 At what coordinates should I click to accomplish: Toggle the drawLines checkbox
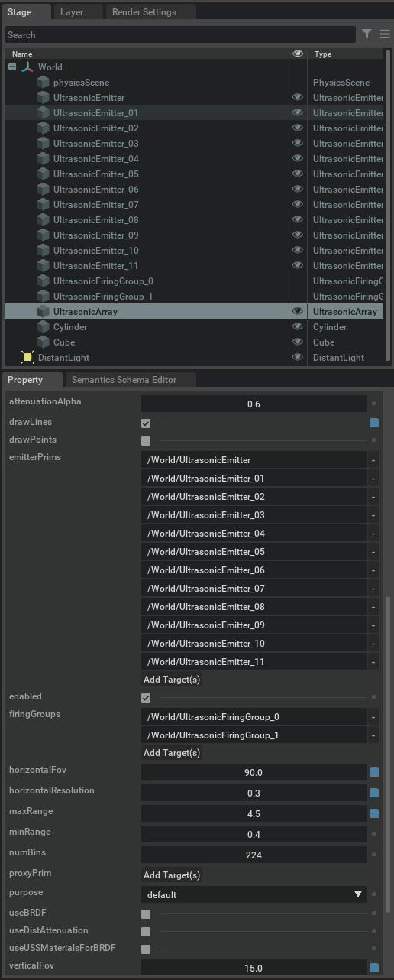[x=146, y=423]
